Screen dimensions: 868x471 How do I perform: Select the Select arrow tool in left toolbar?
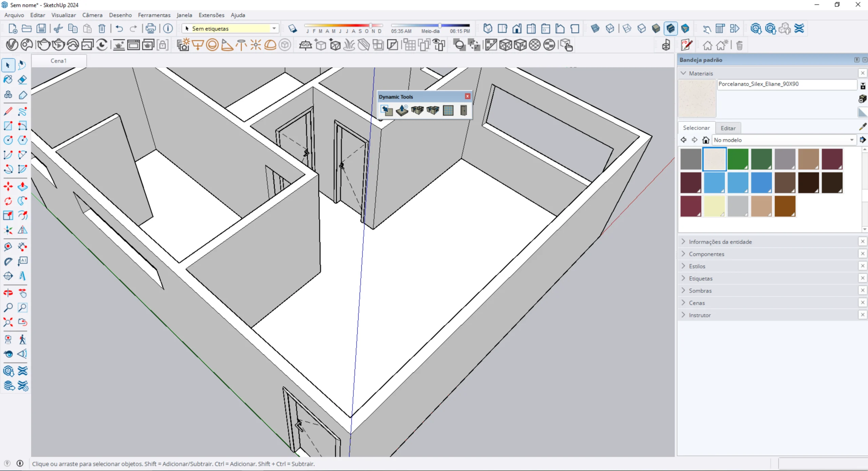coord(8,65)
